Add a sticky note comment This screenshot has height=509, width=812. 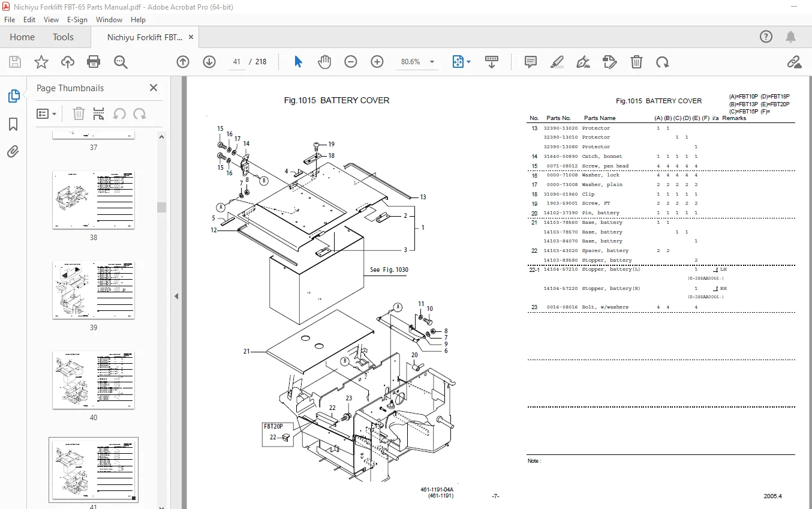(x=531, y=62)
